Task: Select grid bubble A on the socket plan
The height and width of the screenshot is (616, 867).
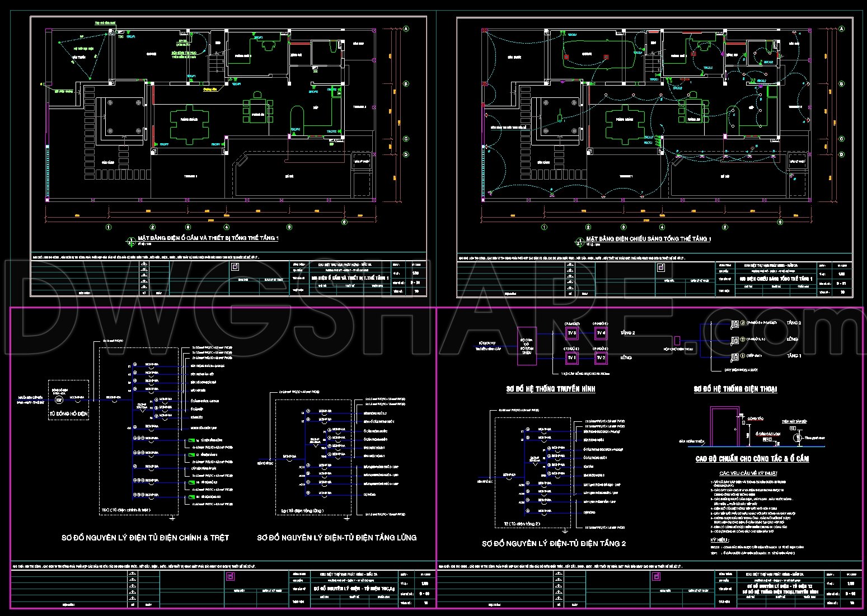Action: 406,29
